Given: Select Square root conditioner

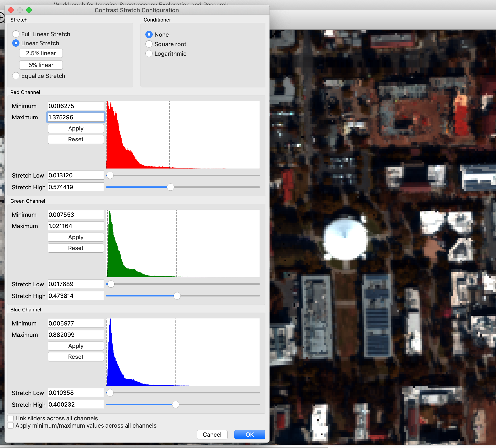Looking at the screenshot, I should (149, 44).
